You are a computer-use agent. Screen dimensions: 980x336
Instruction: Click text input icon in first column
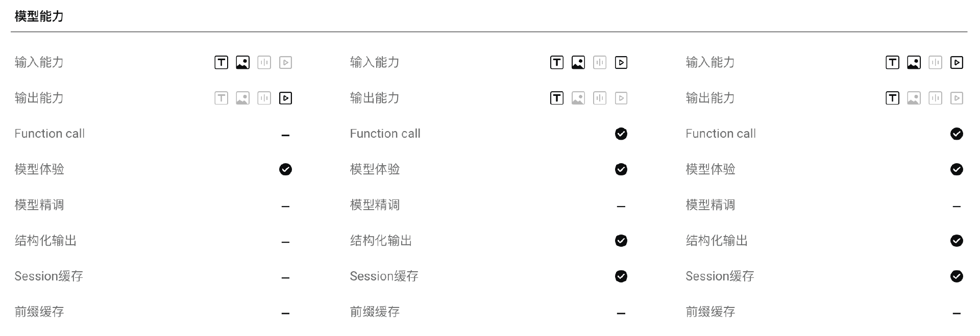221,63
